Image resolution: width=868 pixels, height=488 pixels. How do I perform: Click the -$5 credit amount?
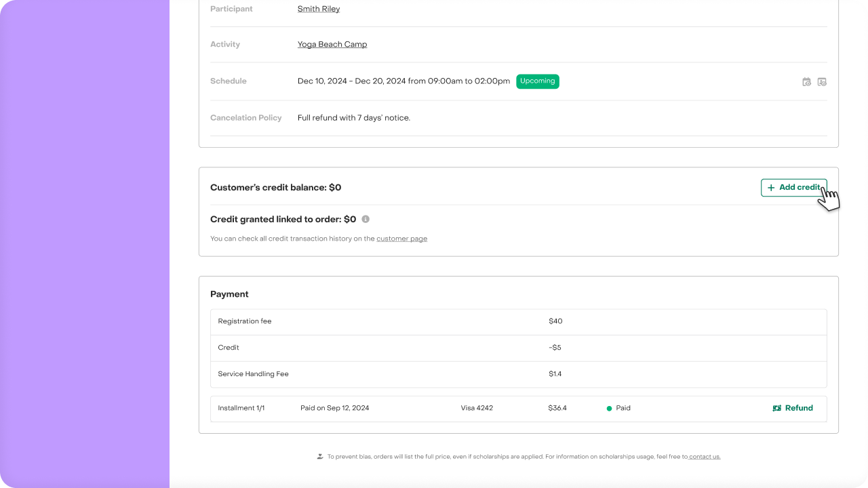pyautogui.click(x=555, y=348)
